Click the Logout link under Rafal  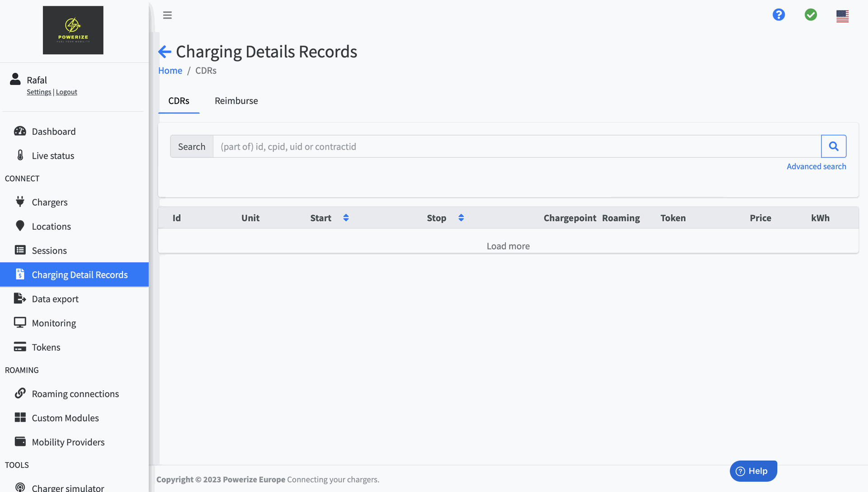tap(66, 92)
